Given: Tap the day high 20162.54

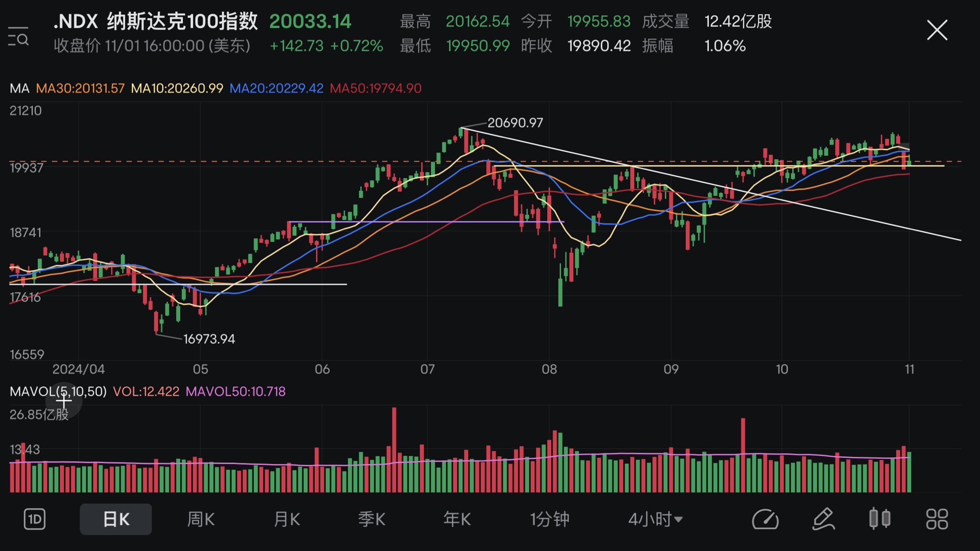Looking at the screenshot, I should (477, 21).
